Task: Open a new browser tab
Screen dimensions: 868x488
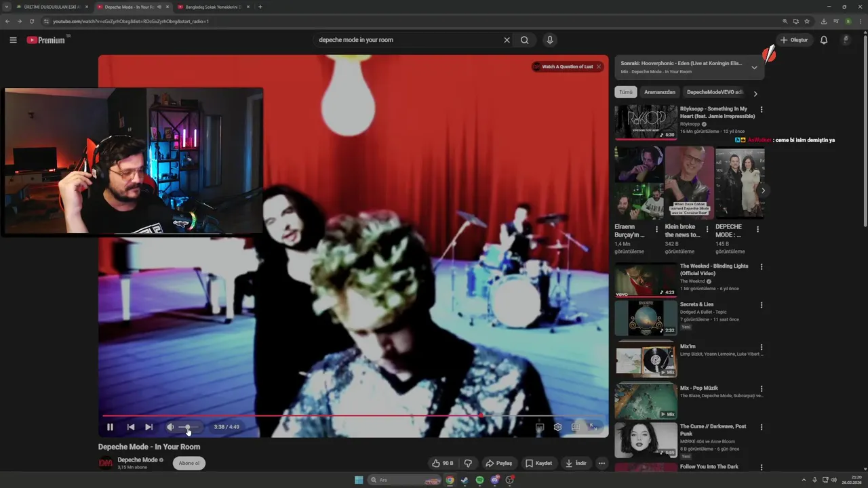Action: click(x=260, y=7)
